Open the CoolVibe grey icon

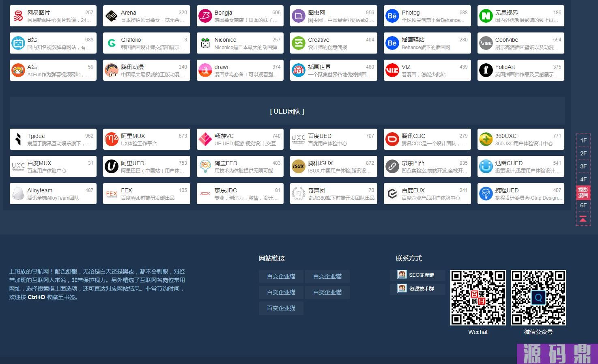pos(486,43)
